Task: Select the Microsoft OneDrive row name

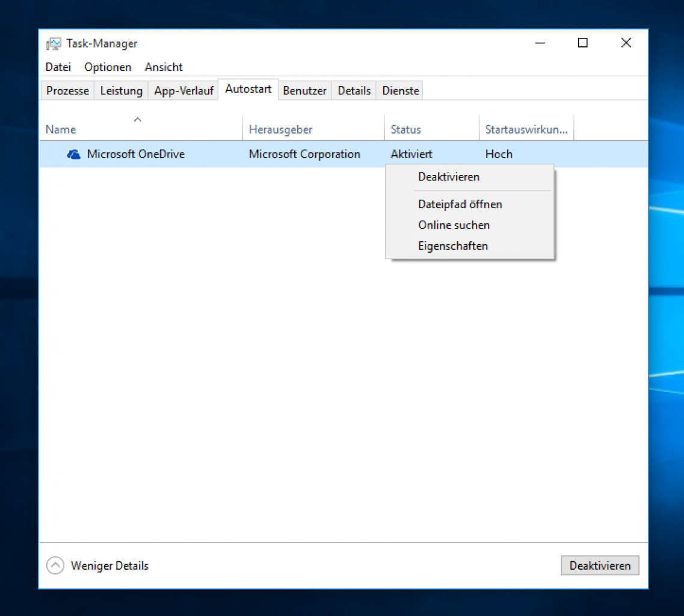Action: pyautogui.click(x=136, y=154)
